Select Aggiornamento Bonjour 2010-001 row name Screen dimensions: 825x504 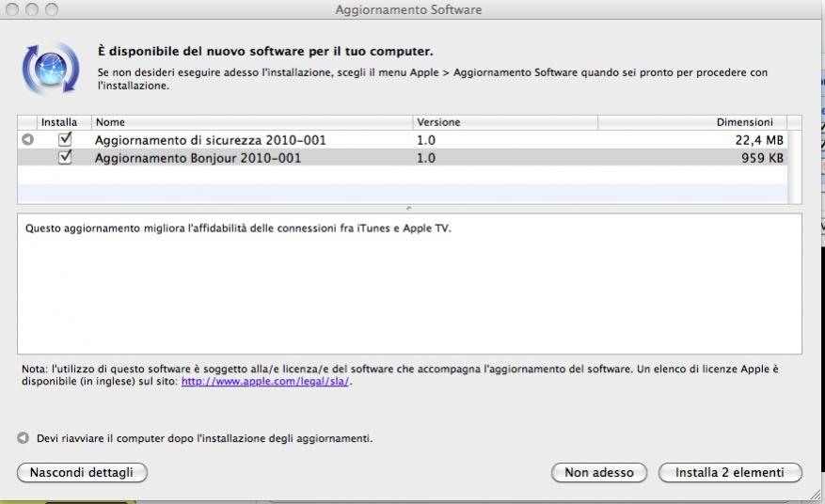(x=198, y=158)
